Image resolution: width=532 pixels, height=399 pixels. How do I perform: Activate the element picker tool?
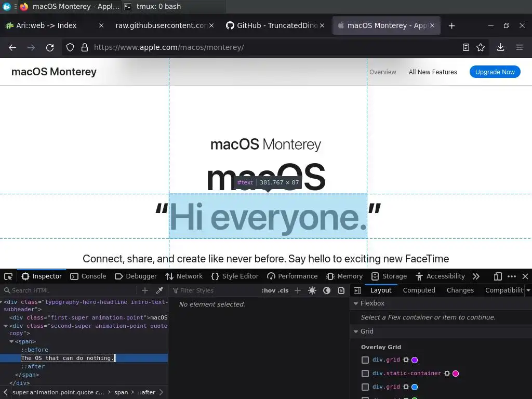coord(8,276)
